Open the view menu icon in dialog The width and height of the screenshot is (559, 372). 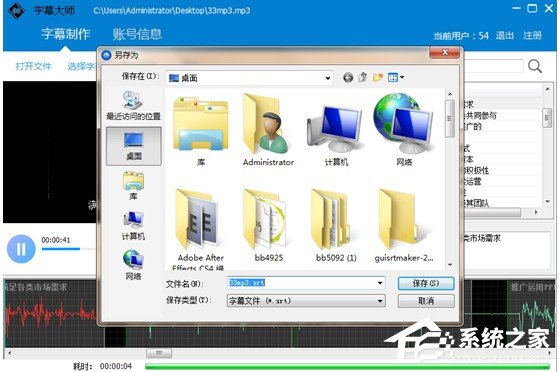pyautogui.click(x=396, y=77)
